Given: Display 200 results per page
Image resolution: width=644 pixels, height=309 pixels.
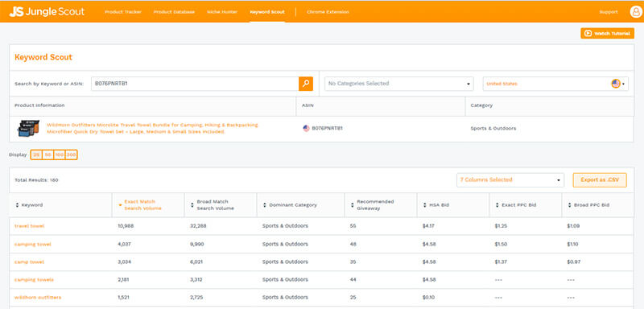Looking at the screenshot, I should (71, 154).
